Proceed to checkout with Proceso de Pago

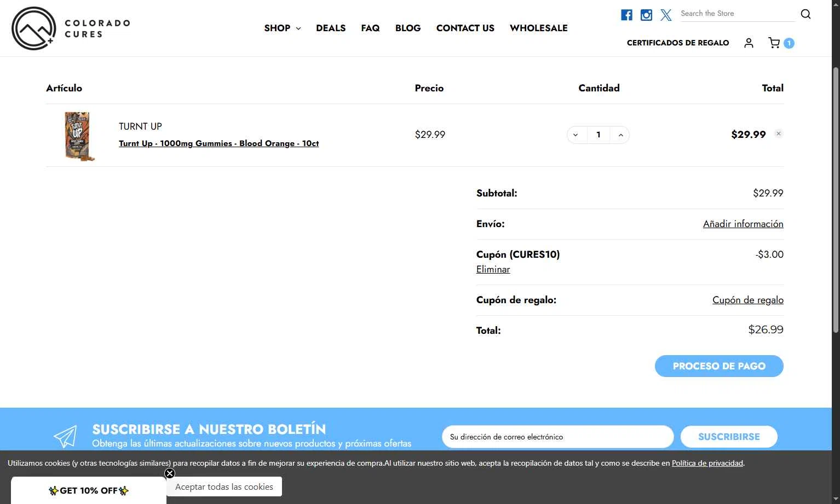719,366
